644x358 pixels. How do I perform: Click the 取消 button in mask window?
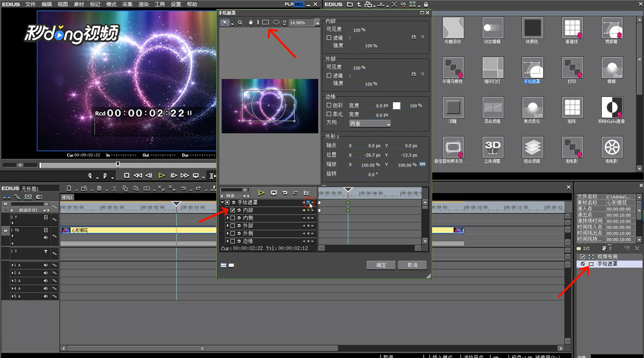412,265
